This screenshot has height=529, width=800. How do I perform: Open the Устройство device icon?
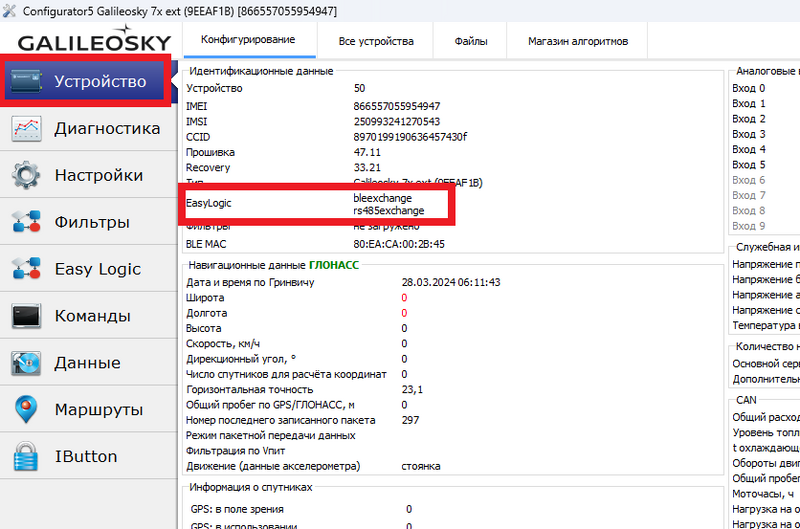pos(26,81)
